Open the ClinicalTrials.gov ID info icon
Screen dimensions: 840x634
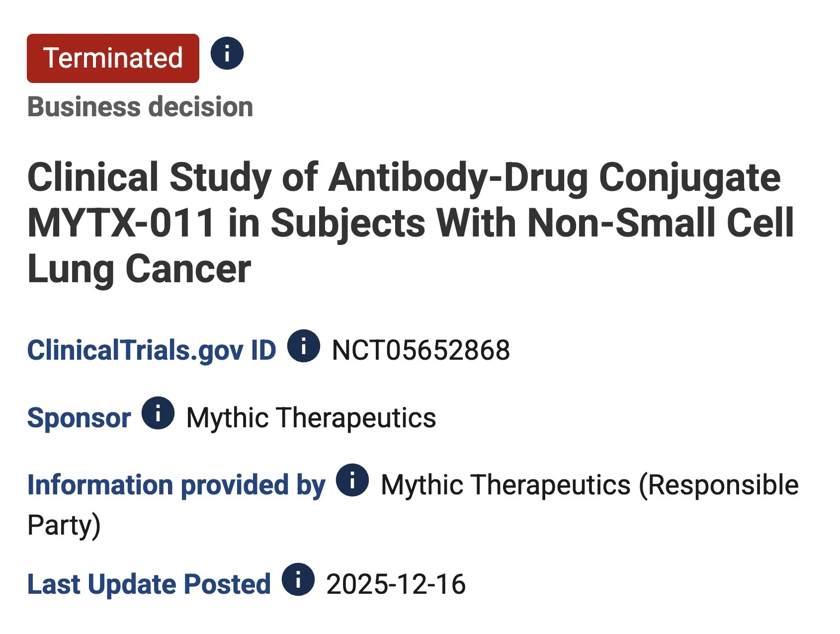[x=303, y=346]
